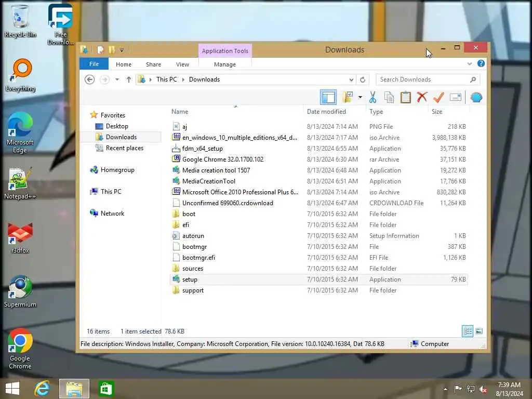Open the Quick Access Toolbar customize dropdown
The width and height of the screenshot is (532, 399).
(122, 50)
